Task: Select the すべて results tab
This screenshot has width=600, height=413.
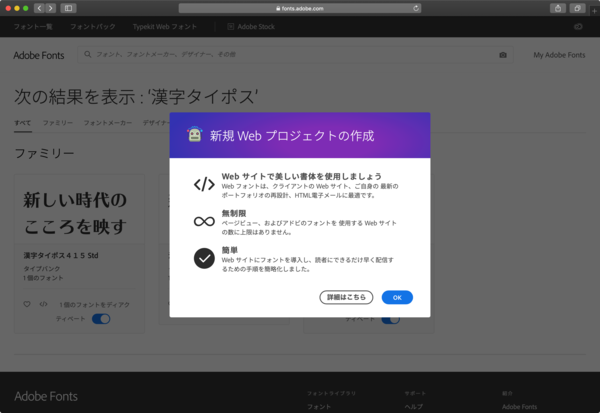Action: (x=23, y=123)
